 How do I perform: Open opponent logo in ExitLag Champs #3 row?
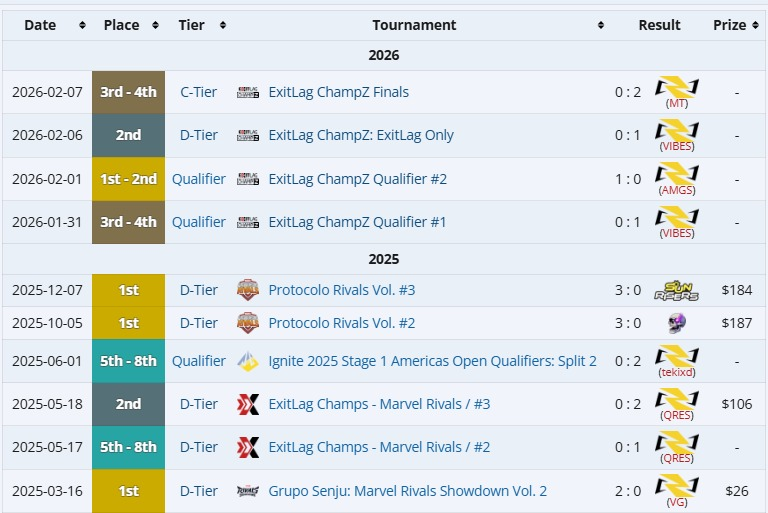(x=677, y=399)
